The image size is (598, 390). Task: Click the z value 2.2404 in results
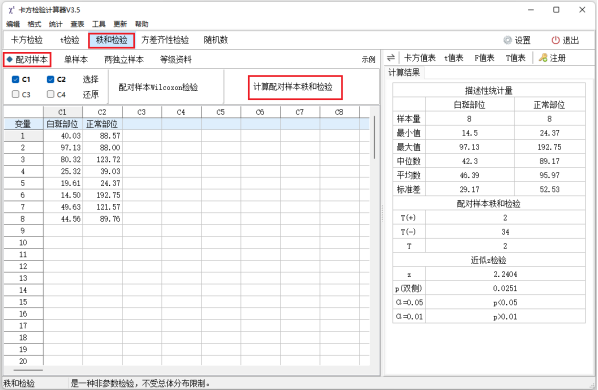pyautogui.click(x=505, y=274)
